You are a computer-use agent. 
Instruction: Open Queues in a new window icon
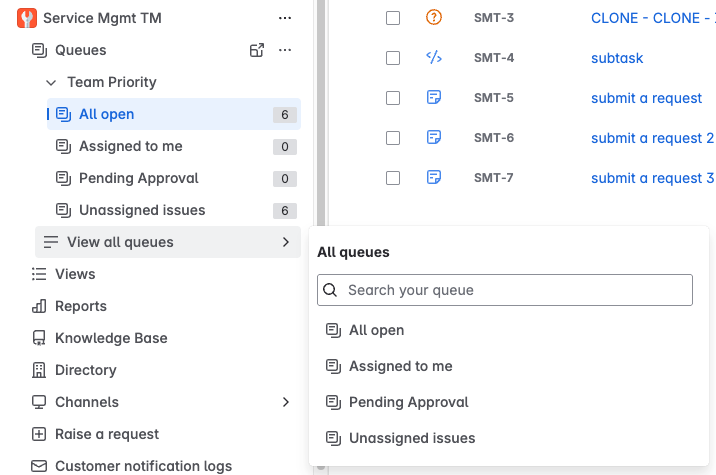tap(257, 50)
